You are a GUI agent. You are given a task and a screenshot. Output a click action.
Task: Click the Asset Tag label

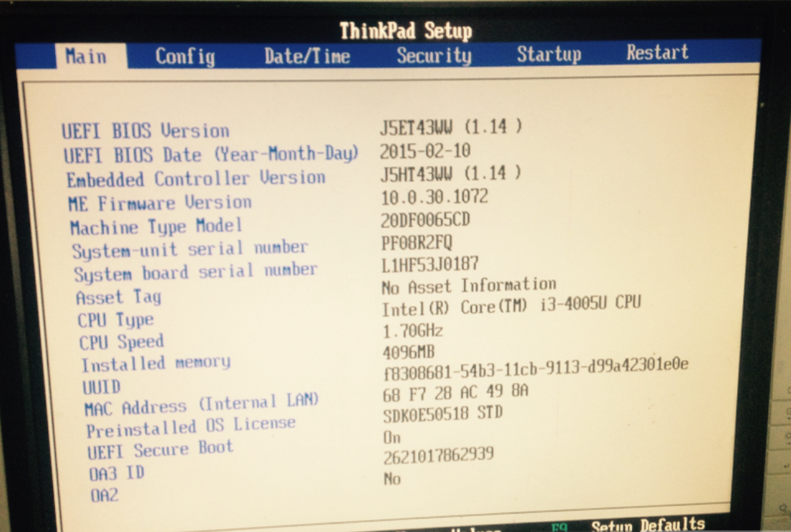(119, 296)
